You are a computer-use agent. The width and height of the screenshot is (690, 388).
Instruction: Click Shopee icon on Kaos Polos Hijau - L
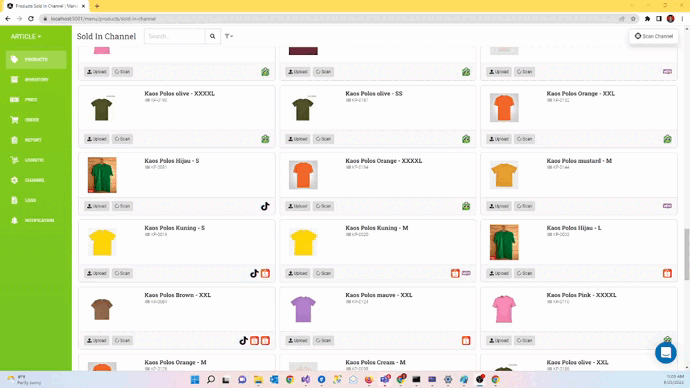tap(668, 273)
